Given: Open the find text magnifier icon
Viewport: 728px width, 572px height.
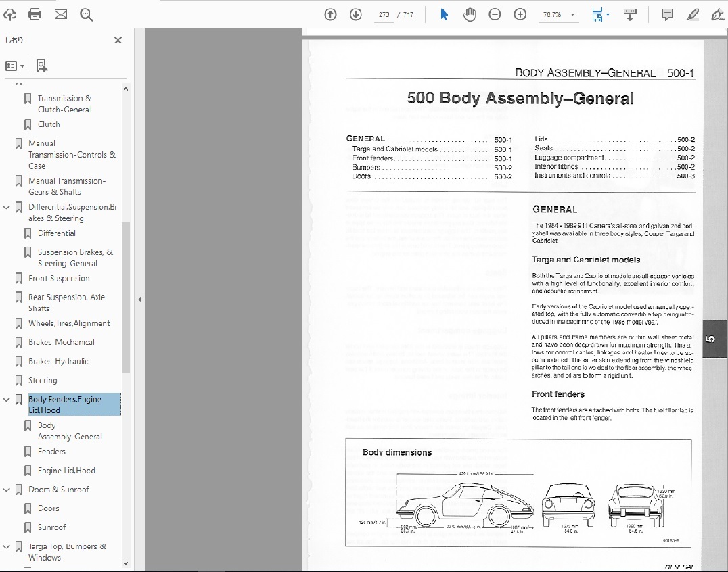Looking at the screenshot, I should (87, 15).
